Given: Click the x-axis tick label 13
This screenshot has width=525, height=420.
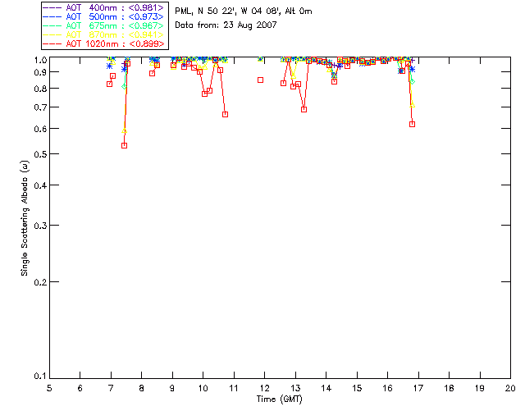Looking at the screenshot, I should point(295,388).
